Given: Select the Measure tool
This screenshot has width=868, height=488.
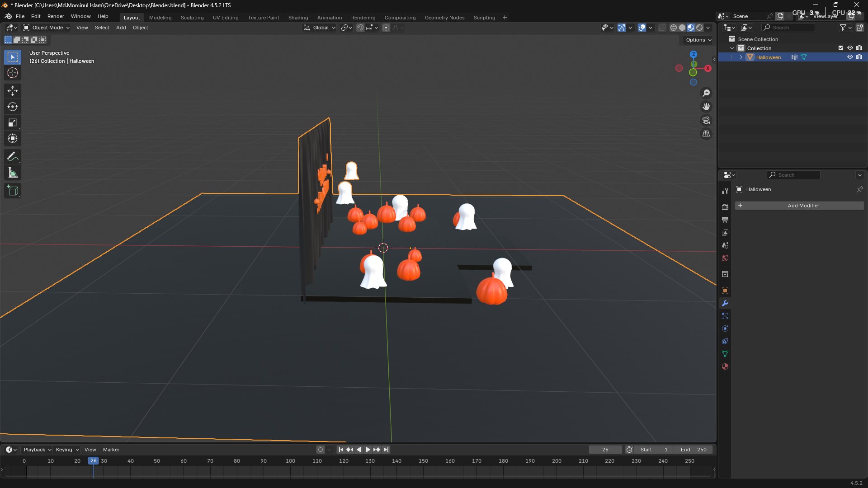Looking at the screenshot, I should (13, 173).
